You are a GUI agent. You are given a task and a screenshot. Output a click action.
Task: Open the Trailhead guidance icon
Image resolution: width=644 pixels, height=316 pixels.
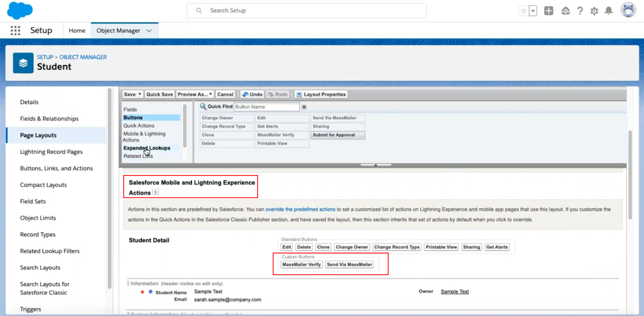point(565,10)
